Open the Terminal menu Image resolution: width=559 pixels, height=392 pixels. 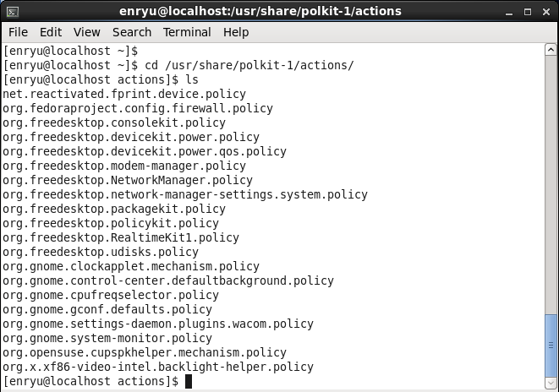pyautogui.click(x=187, y=32)
